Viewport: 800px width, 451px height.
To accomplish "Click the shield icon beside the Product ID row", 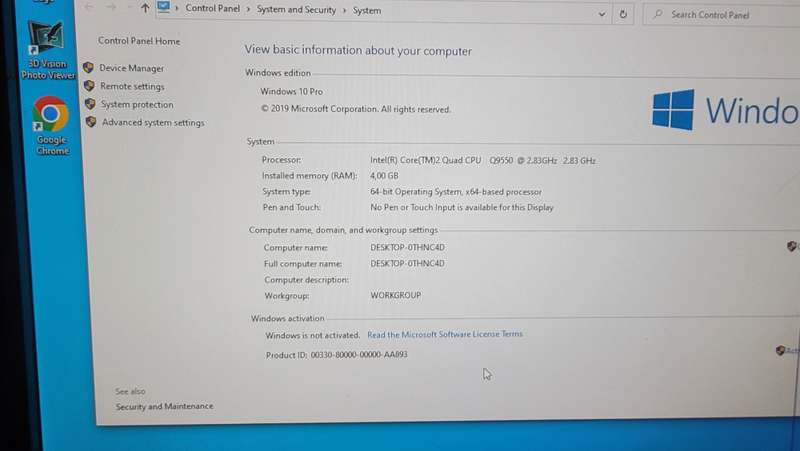I will 781,350.
